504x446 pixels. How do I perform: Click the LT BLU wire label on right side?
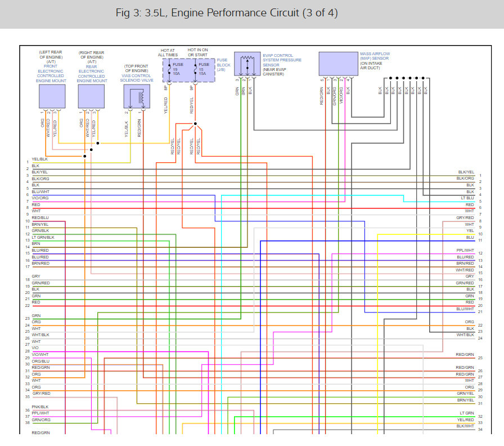pos(467,198)
